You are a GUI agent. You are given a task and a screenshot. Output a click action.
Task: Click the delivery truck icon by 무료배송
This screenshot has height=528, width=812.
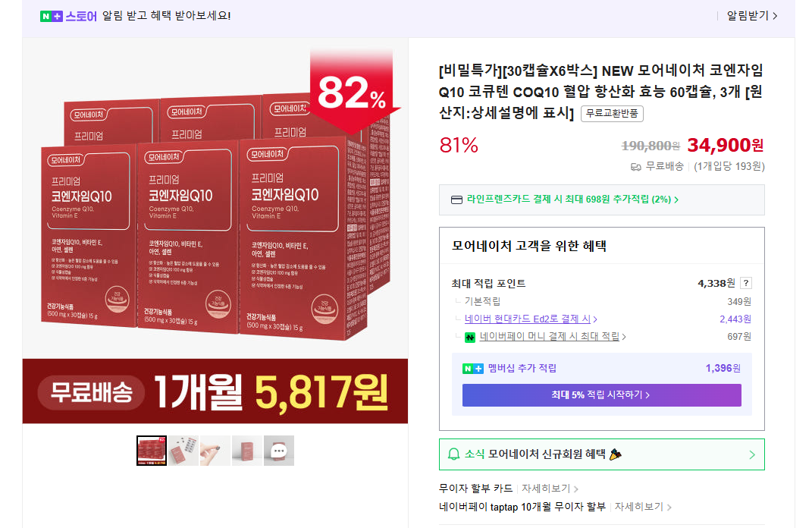tap(635, 167)
